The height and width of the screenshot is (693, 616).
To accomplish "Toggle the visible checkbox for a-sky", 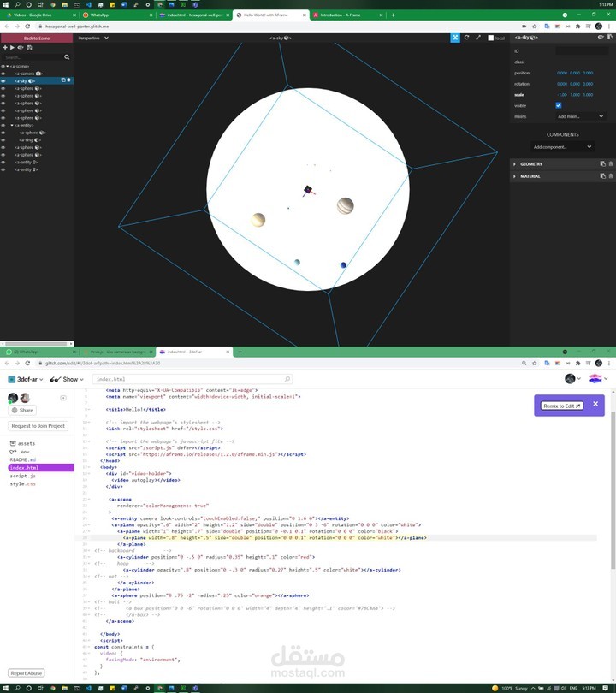I will pyautogui.click(x=559, y=105).
